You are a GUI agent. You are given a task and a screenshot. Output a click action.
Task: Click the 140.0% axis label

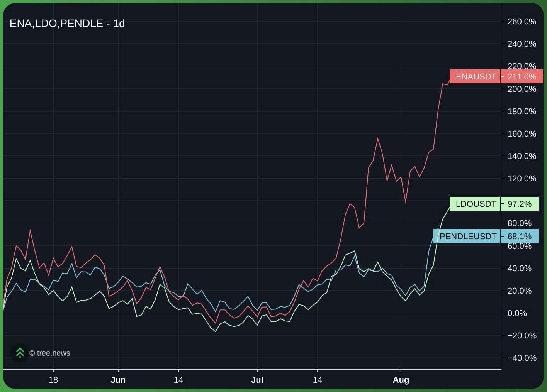pyautogui.click(x=522, y=156)
